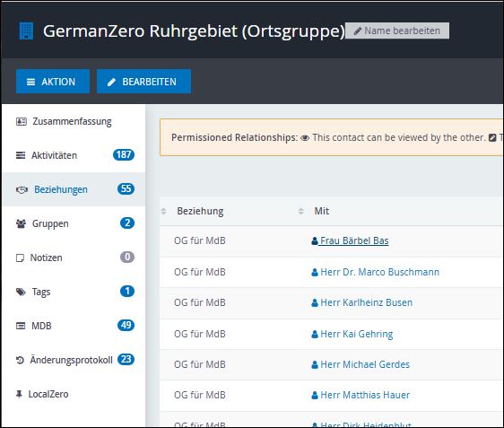Screen dimensions: 504x428
Task: Click OG für MdB in Marco Buschmann row
Action: (200, 272)
